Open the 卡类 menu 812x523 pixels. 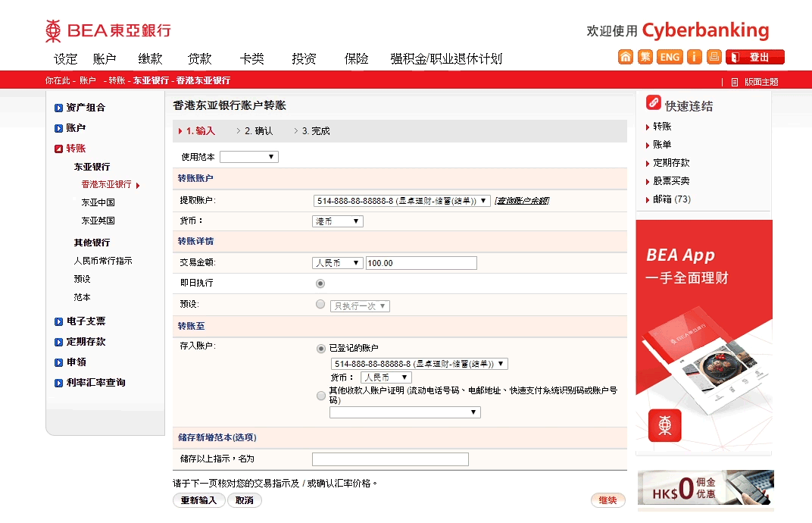pyautogui.click(x=251, y=58)
